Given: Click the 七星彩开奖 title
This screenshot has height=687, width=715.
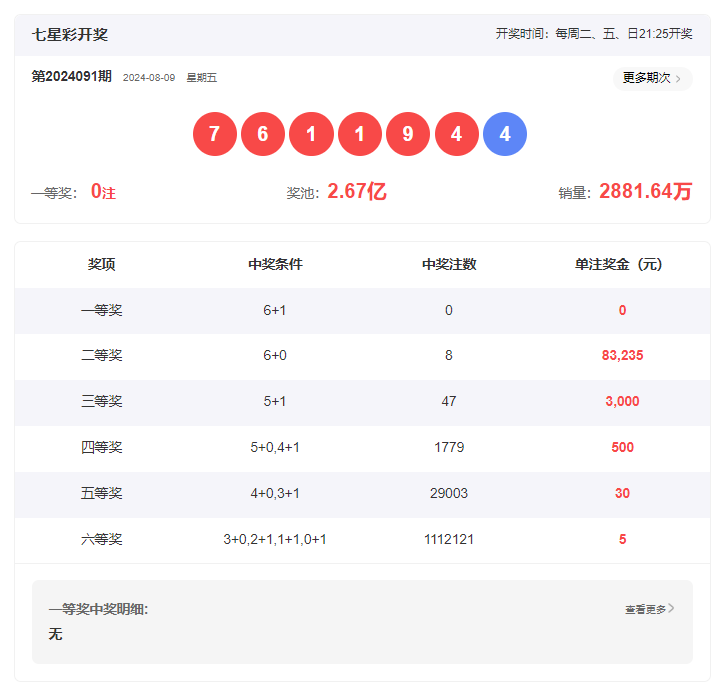Looking at the screenshot, I should coord(70,34).
